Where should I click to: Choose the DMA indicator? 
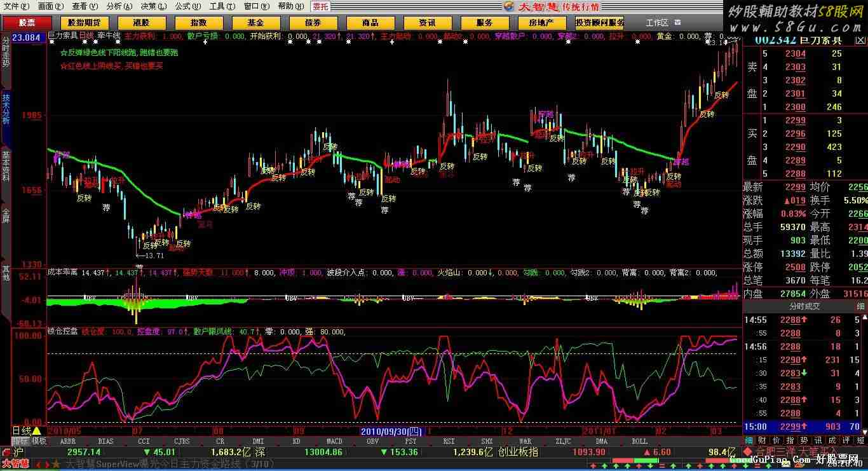click(601, 441)
